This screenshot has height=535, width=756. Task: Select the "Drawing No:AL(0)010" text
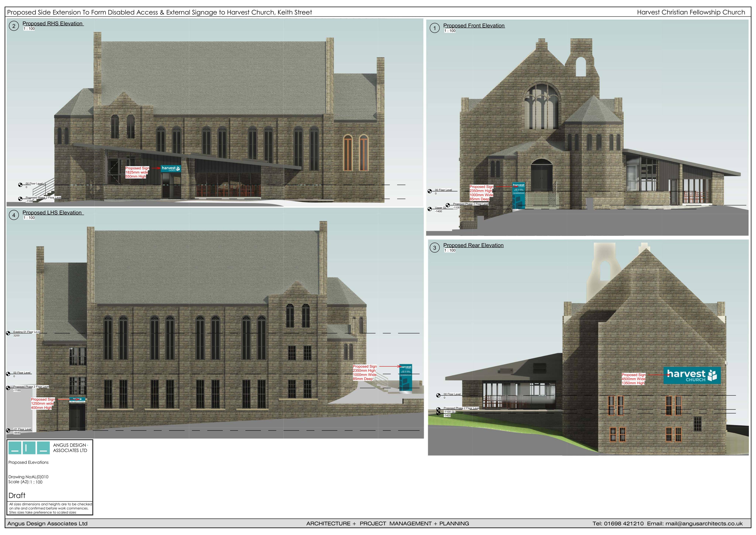tap(28, 477)
